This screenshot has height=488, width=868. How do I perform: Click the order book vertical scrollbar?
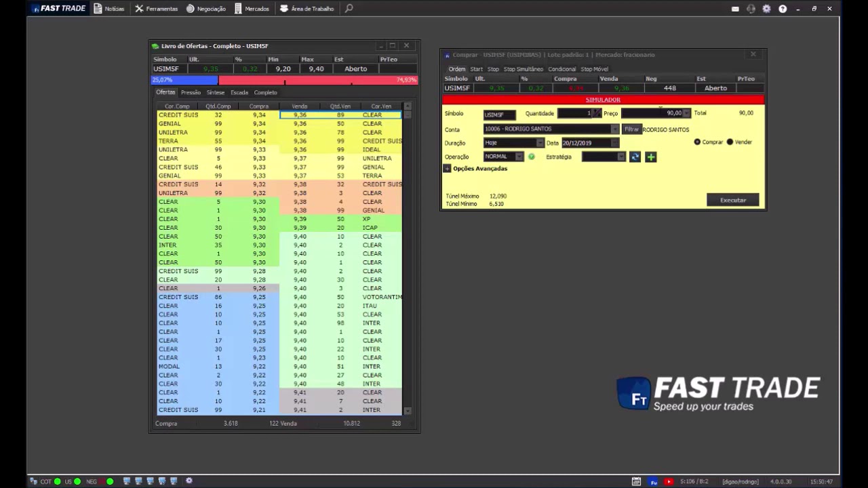click(408, 258)
